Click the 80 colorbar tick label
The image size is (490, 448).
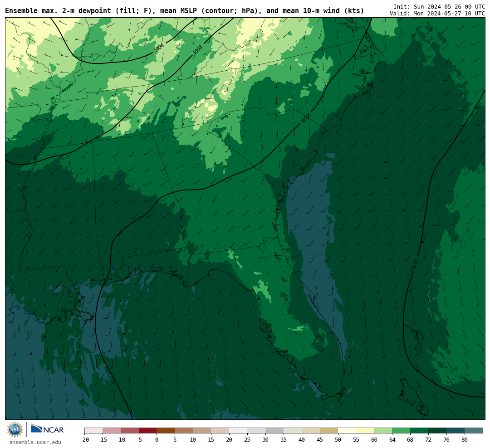pos(465,440)
